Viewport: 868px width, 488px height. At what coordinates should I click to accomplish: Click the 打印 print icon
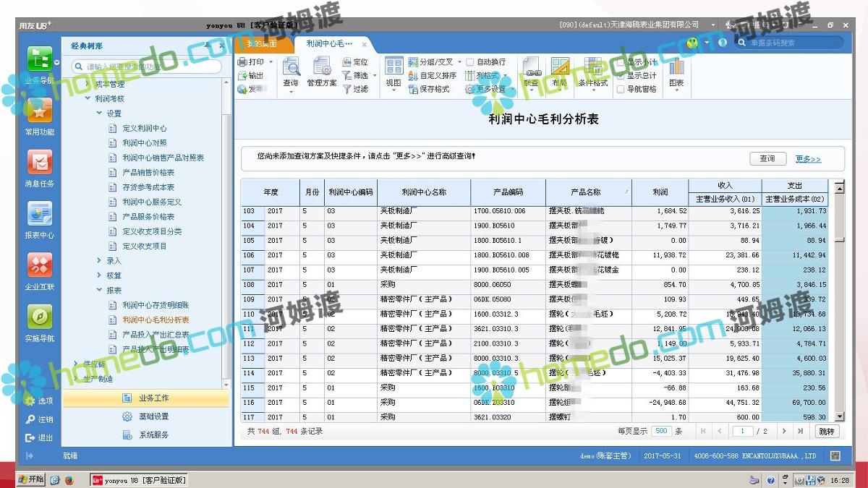242,62
